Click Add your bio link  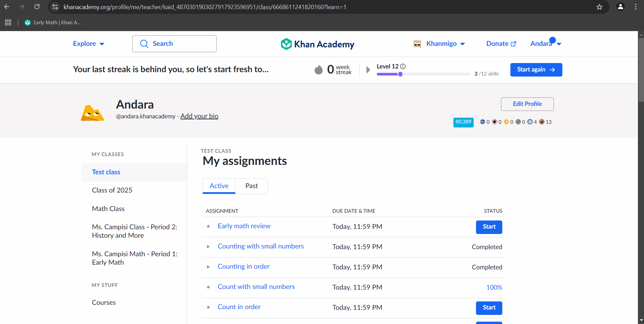(x=199, y=116)
